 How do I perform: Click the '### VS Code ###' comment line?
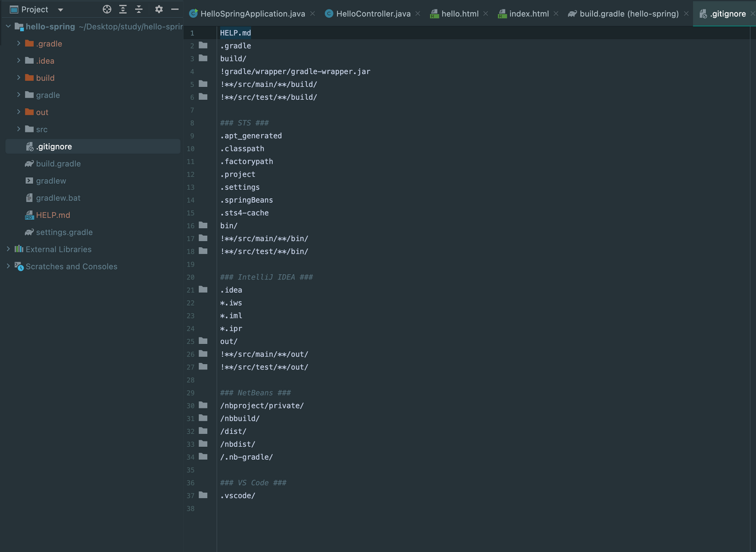click(x=253, y=483)
